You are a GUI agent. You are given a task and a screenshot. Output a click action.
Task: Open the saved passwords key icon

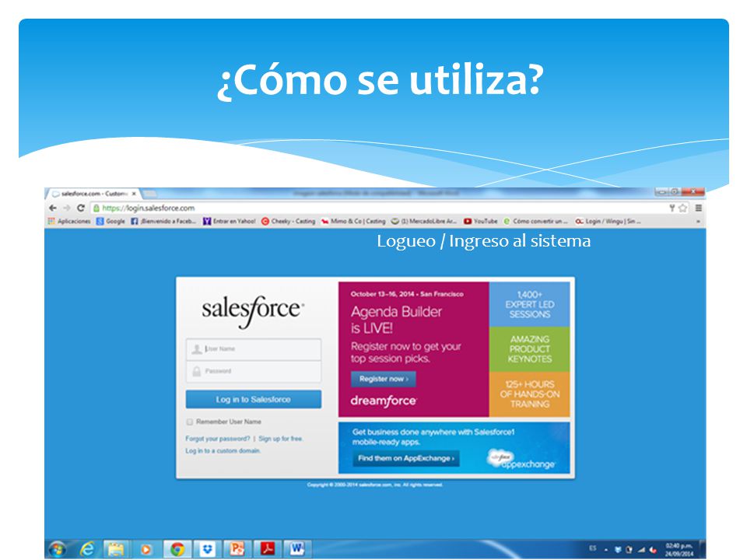672,208
